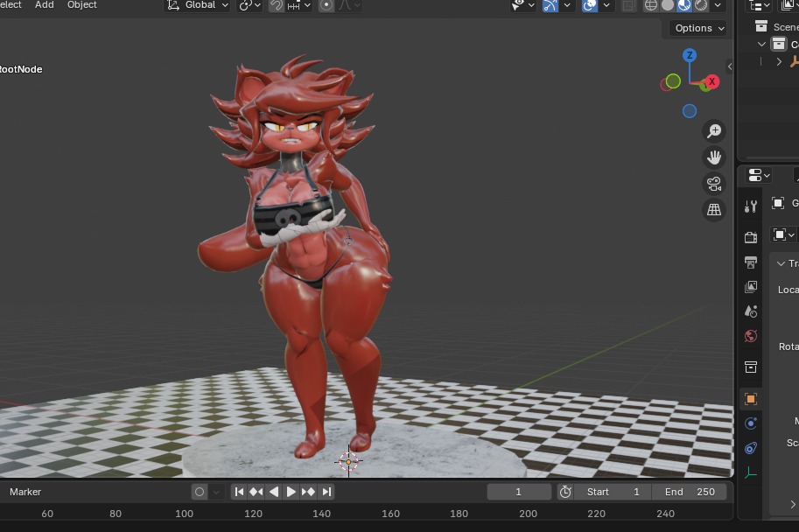Expand the collapsed panel at properties bottom
This screenshot has width=799, height=532.
[x=793, y=505]
